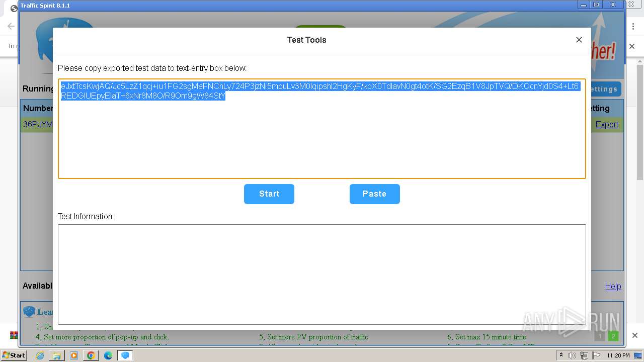644x362 pixels.
Task: Click the network tray icon
Action: pos(584,355)
